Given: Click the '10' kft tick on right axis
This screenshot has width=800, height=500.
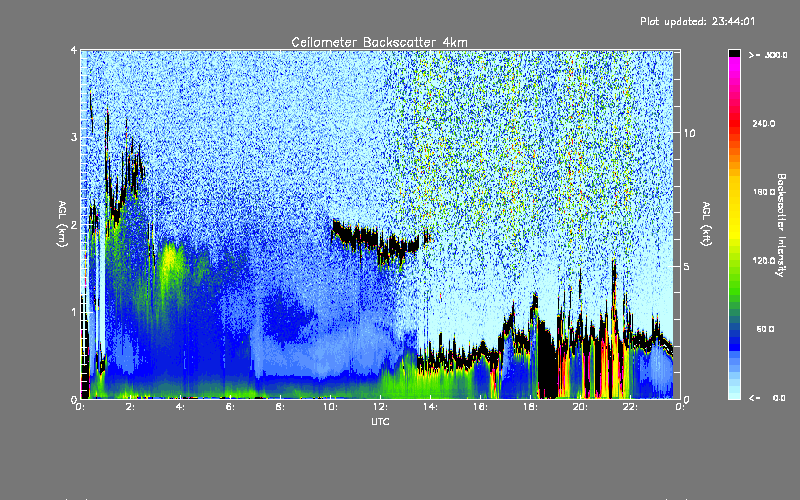Looking at the screenshot, I should click(689, 133).
